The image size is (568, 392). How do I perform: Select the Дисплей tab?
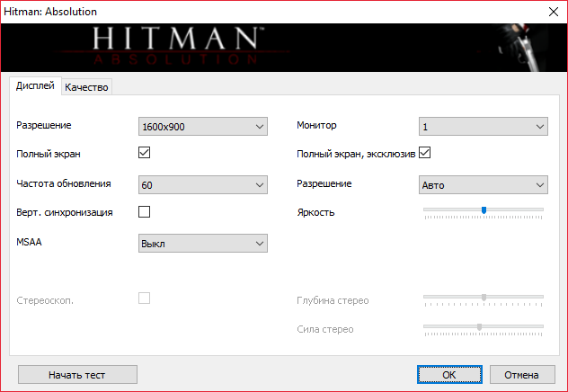tap(35, 85)
